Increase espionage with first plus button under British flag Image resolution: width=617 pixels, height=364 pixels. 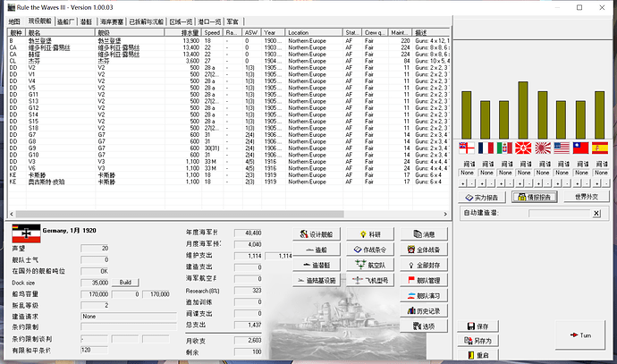(x=463, y=183)
